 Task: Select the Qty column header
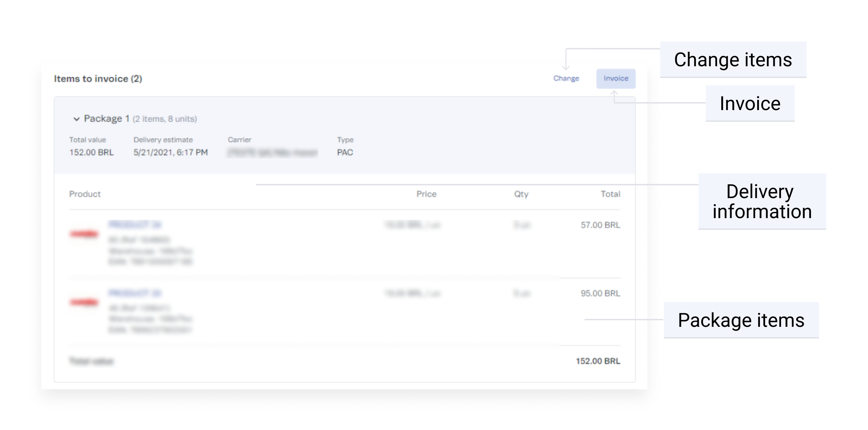521,194
